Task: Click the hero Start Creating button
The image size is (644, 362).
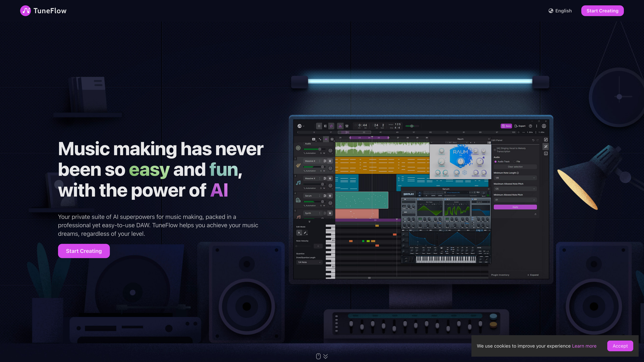Action: pyautogui.click(x=84, y=251)
